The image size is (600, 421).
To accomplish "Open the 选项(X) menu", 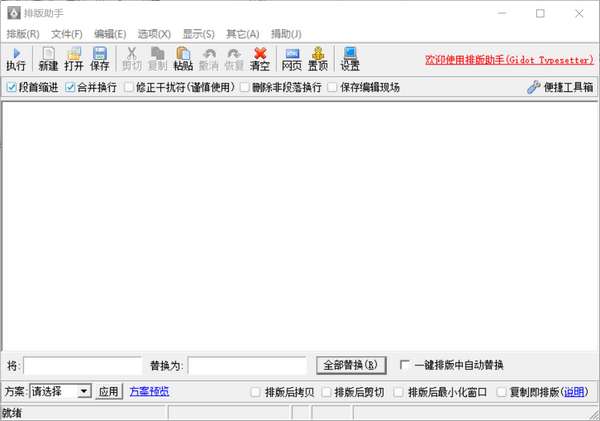I will (154, 34).
